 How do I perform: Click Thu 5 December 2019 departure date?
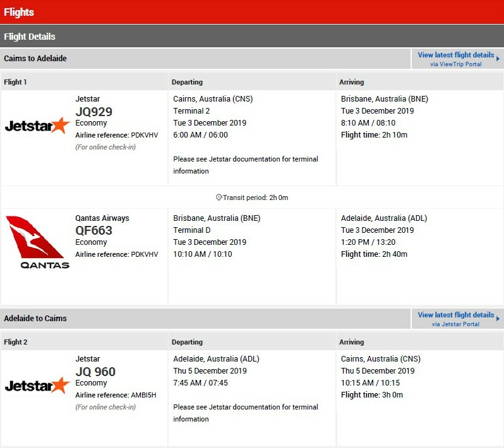210,371
